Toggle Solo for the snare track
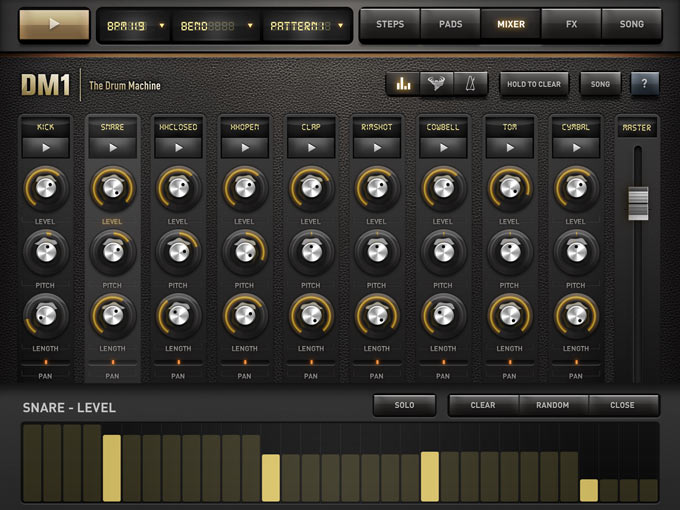Screen dimensions: 680x510 404,405
